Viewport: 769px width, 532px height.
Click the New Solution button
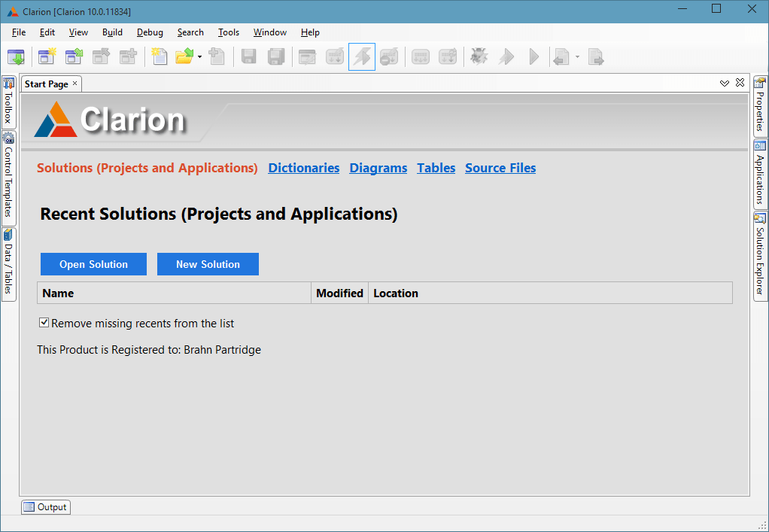(x=208, y=264)
